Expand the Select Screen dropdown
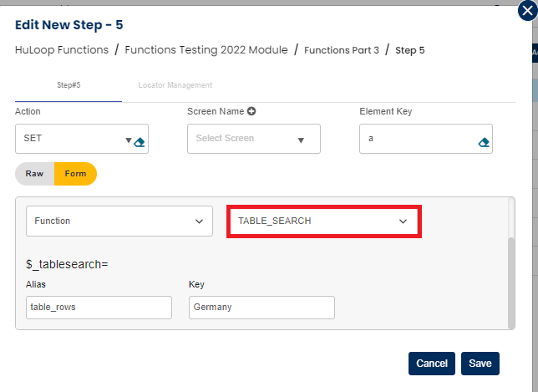538x392 pixels. click(x=253, y=139)
